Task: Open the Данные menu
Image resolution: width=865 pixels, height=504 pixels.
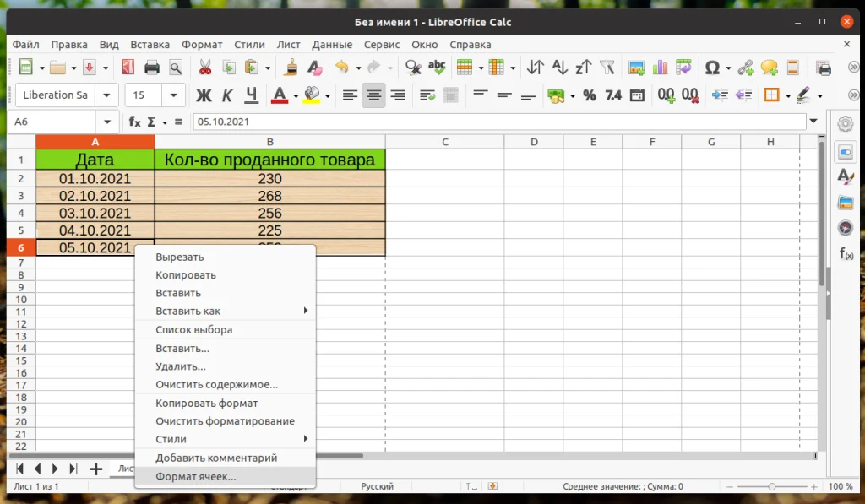Action: [332, 44]
